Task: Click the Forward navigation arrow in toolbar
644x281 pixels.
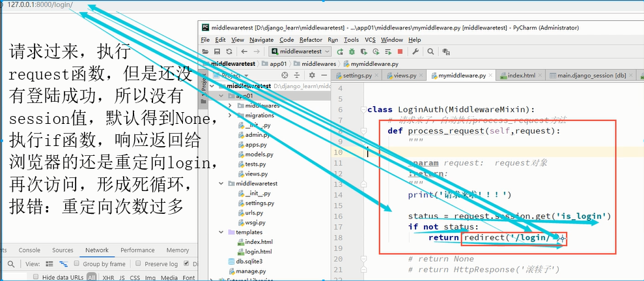Action: (x=257, y=52)
